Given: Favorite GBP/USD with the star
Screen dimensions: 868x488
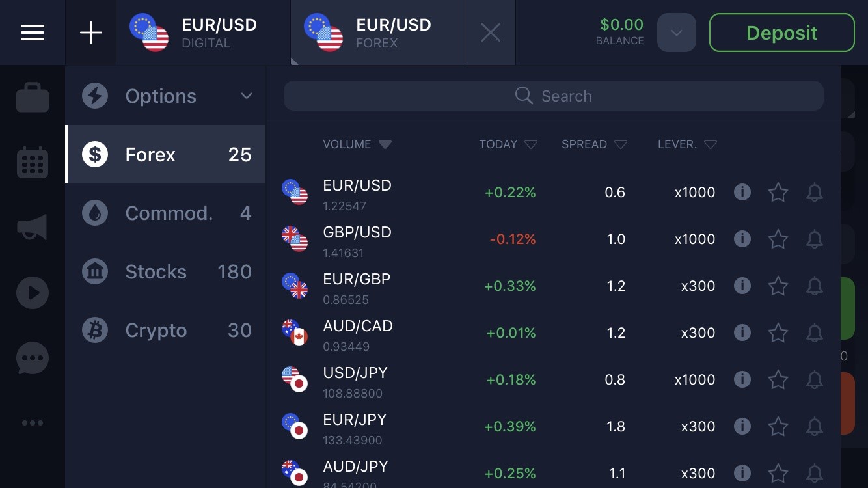Looking at the screenshot, I should [x=778, y=239].
